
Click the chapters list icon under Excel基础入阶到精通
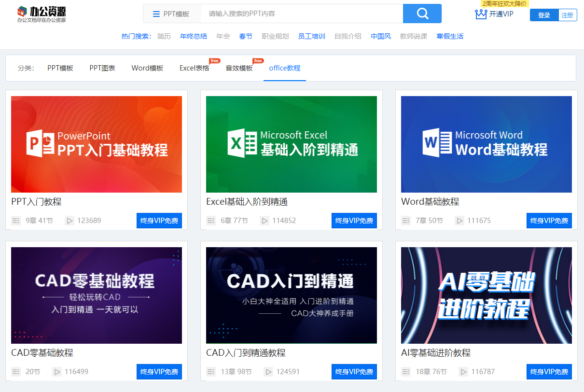211,221
